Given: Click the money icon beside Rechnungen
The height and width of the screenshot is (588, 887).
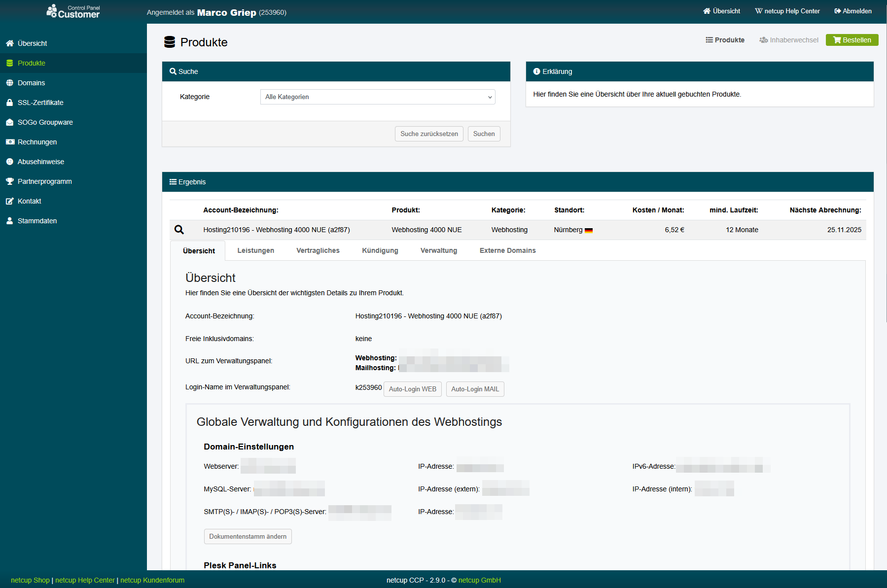Looking at the screenshot, I should pyautogui.click(x=10, y=142).
